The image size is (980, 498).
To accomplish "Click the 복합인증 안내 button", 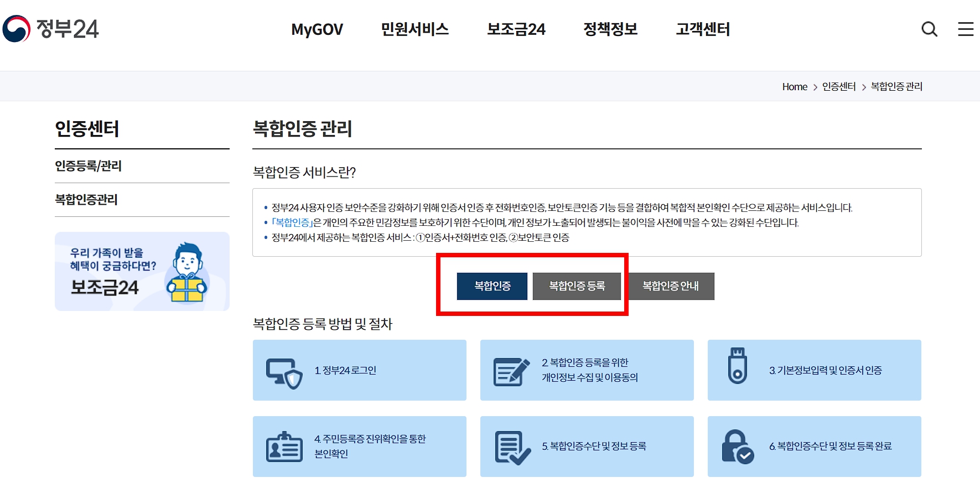I will tap(671, 286).
